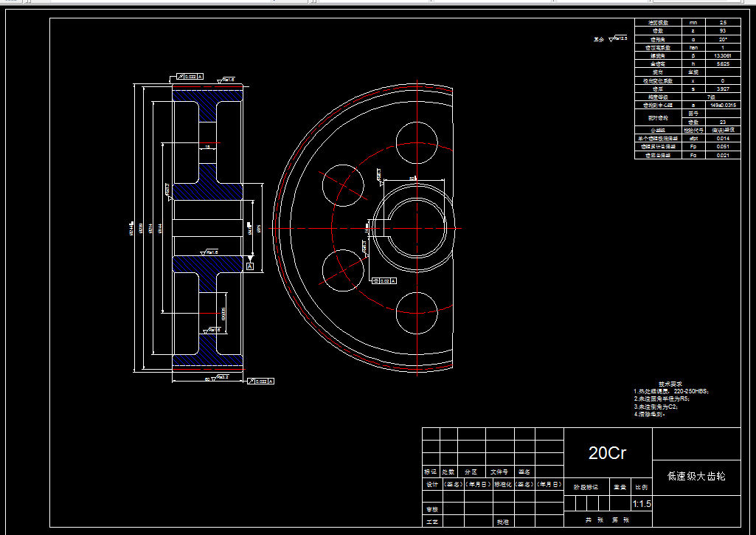Select the 批准 cell in title block
This screenshot has height=535, width=756.
502,522
